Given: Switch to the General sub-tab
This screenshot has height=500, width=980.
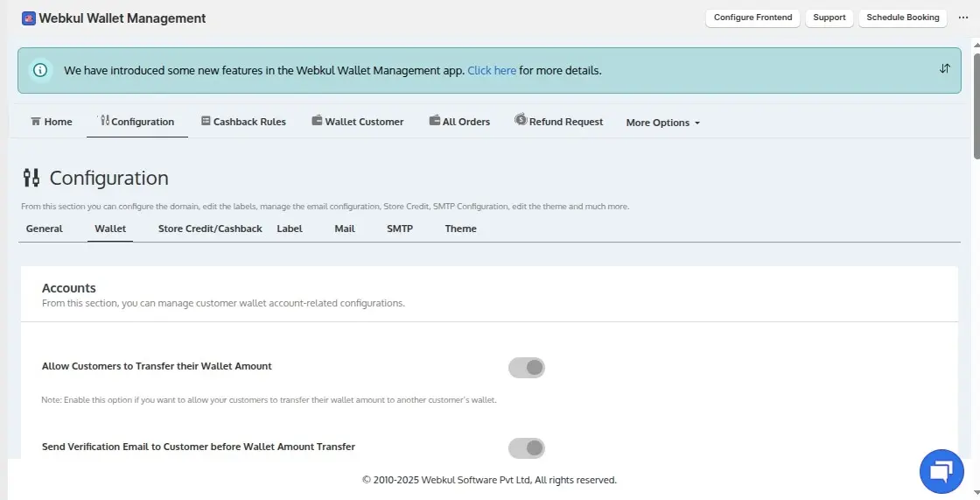Looking at the screenshot, I should [x=45, y=229].
